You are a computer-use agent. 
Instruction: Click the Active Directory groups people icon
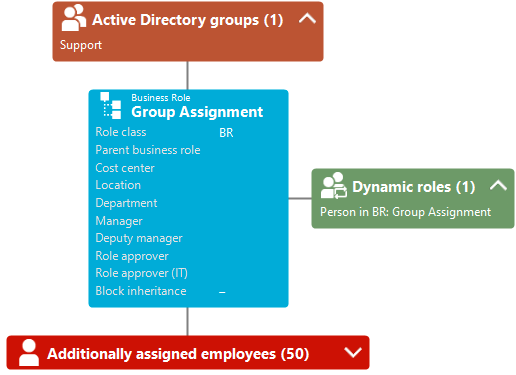pos(73,18)
